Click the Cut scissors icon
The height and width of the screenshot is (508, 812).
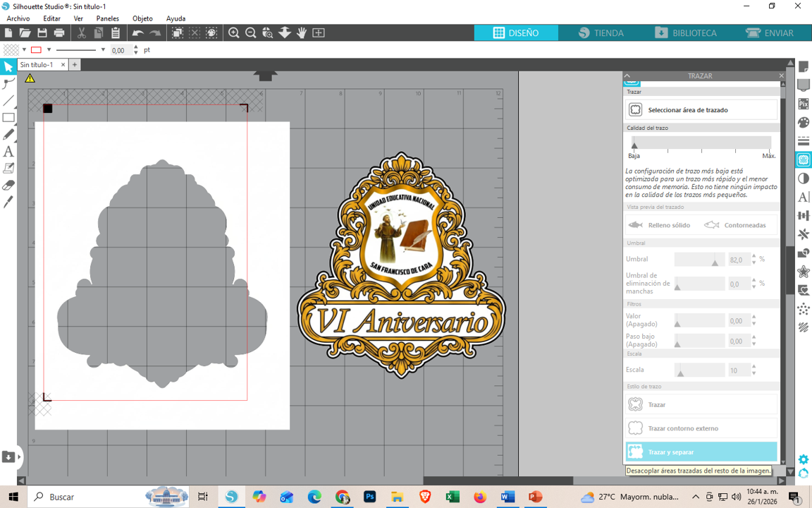(x=81, y=32)
